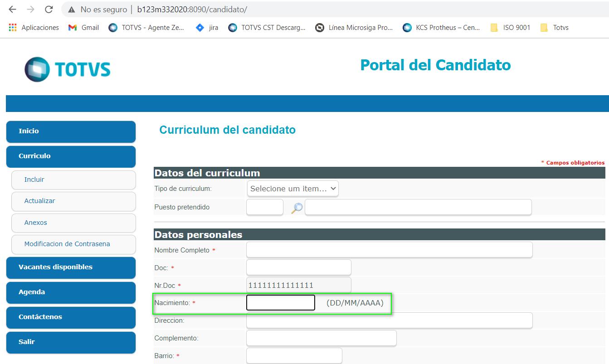This screenshot has width=609, height=364.
Task: Click the Tipo de curriculum label
Action: pyautogui.click(x=183, y=189)
